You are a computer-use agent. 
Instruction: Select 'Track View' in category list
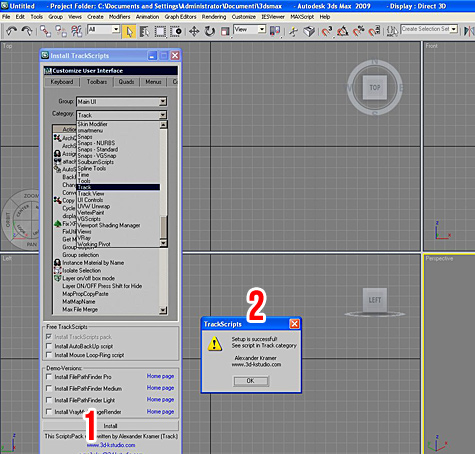[91, 194]
